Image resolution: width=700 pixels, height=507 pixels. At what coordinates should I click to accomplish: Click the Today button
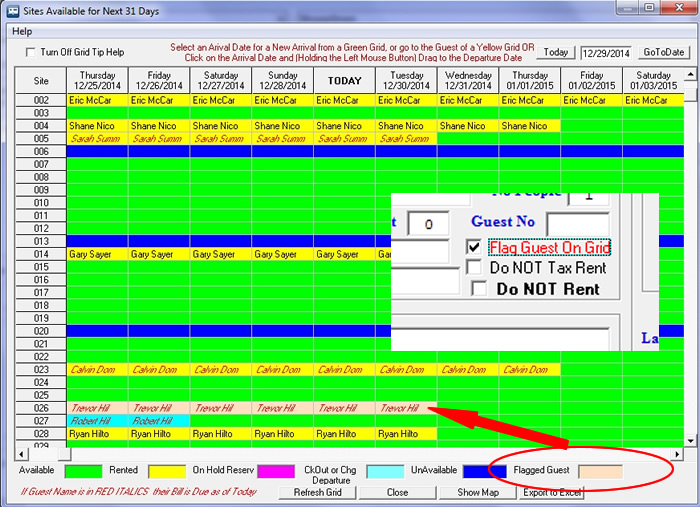(x=556, y=52)
